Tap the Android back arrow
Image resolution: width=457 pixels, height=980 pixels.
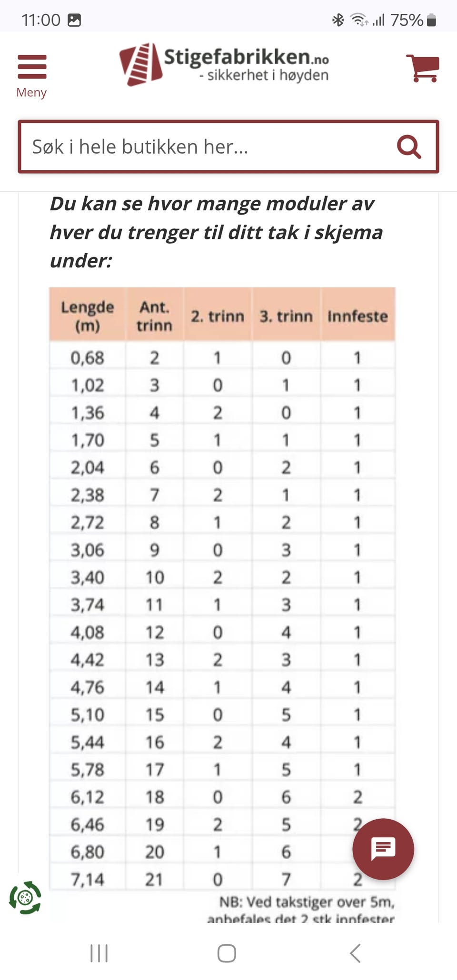pyautogui.click(x=355, y=953)
